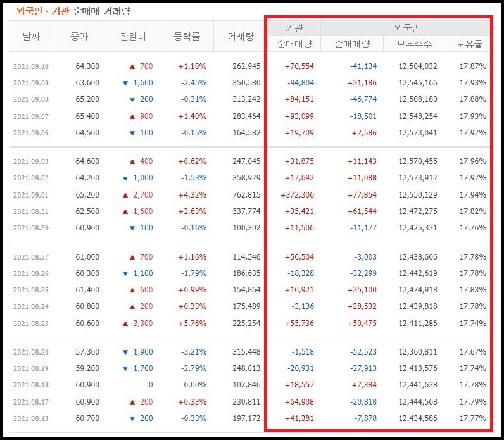Click closing price 57,300
The height and width of the screenshot is (440, 504).
[87, 352]
